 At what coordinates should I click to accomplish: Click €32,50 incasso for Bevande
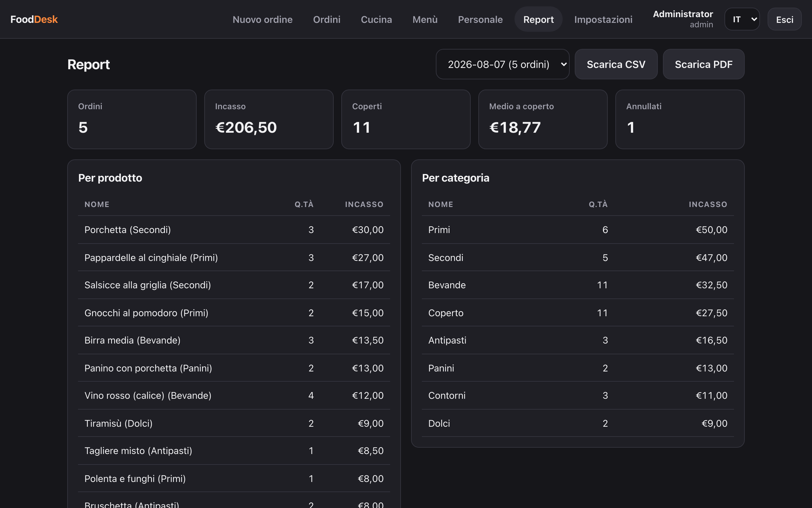pyautogui.click(x=711, y=285)
